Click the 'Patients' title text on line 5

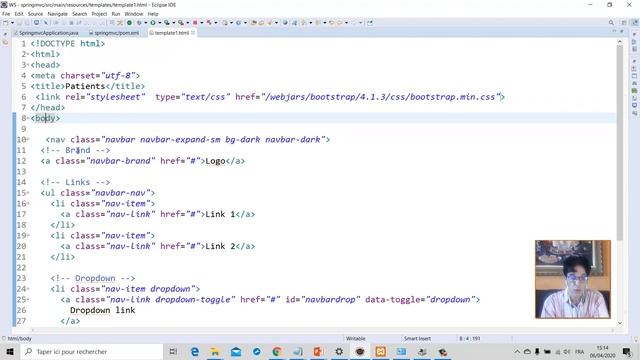[85, 86]
